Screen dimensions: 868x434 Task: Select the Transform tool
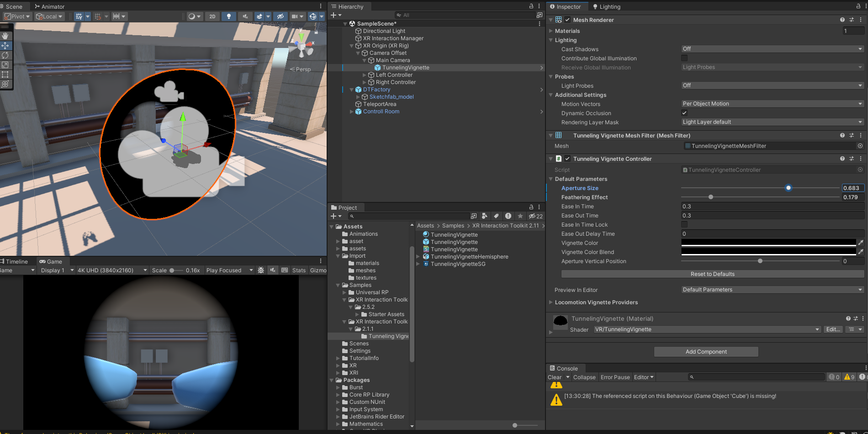(5, 84)
